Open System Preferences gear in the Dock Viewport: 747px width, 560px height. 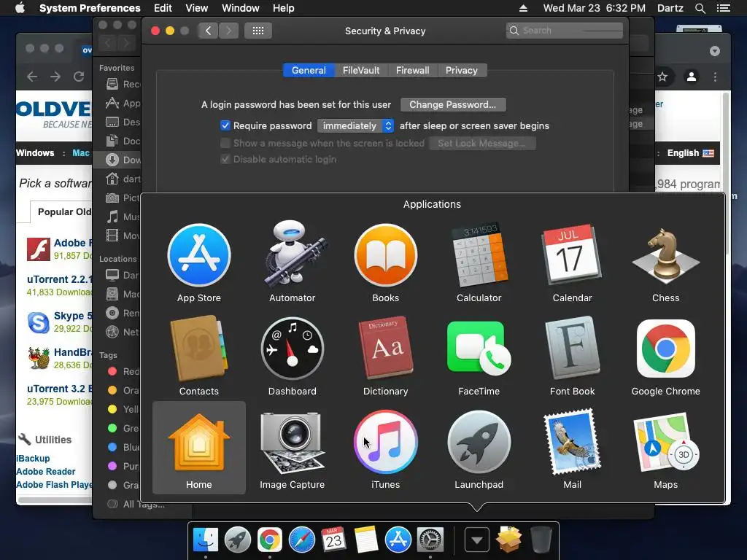click(x=430, y=540)
